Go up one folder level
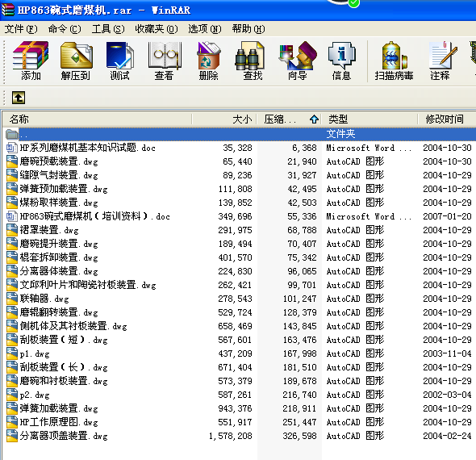The width and height of the screenshot is (476, 460). point(19,98)
